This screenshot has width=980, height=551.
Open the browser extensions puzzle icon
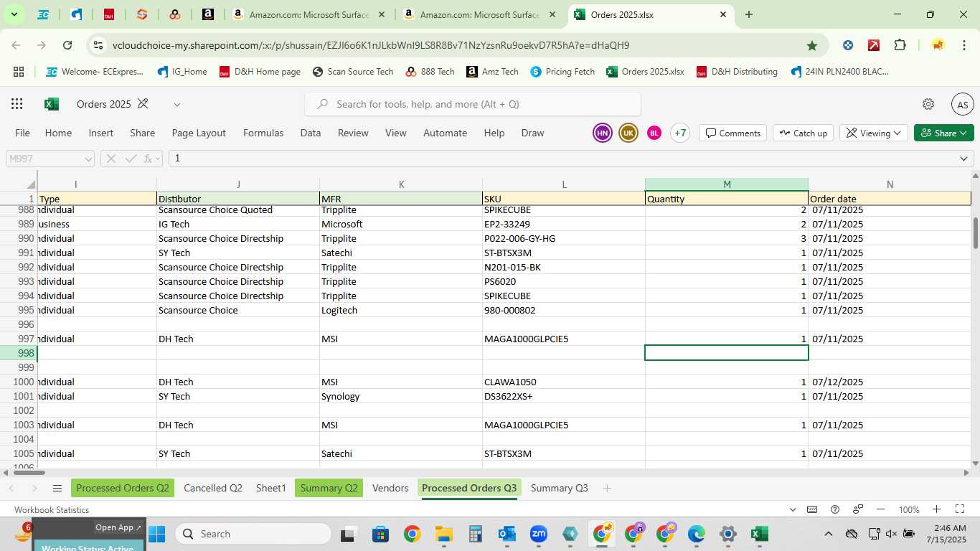(x=900, y=45)
